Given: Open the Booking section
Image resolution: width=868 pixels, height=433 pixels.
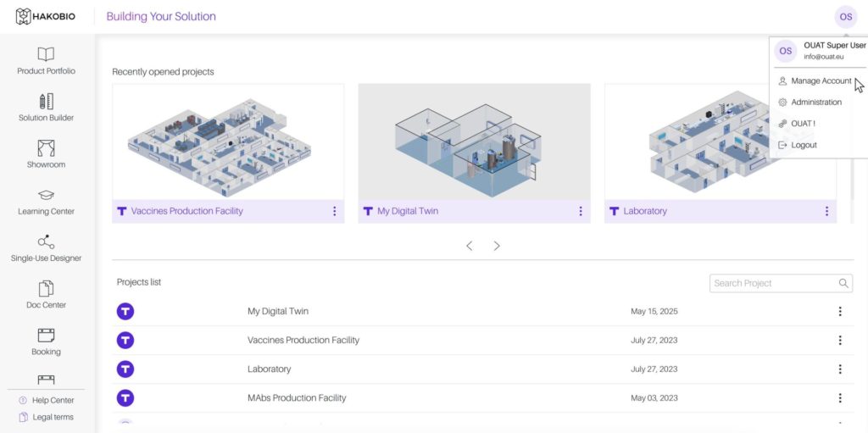Looking at the screenshot, I should click(x=46, y=341).
